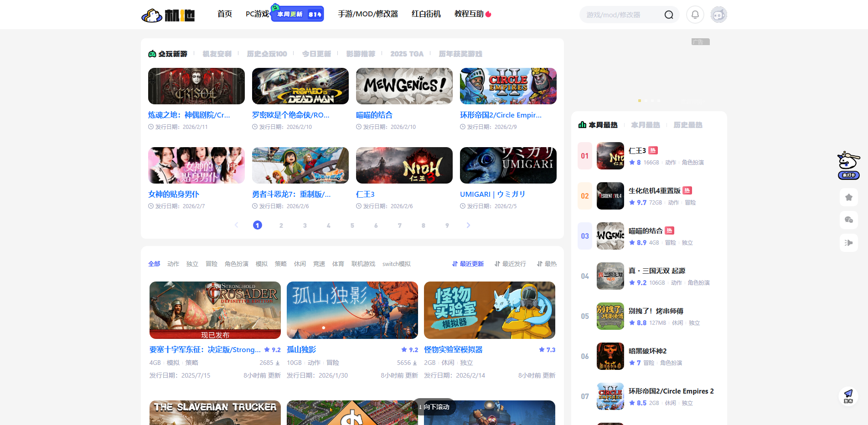This screenshot has width=868, height=425.
Task: Click the site logo in header
Action: coord(168,15)
